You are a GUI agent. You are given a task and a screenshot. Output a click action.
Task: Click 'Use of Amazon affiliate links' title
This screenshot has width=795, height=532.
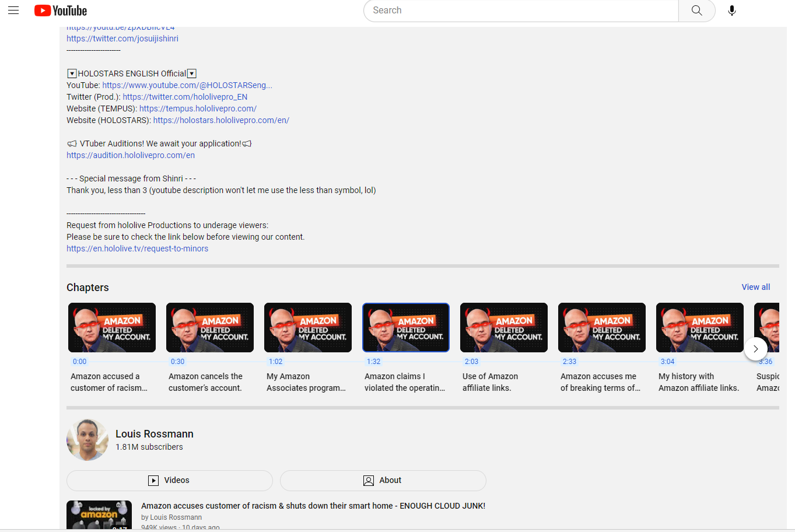[x=491, y=382]
